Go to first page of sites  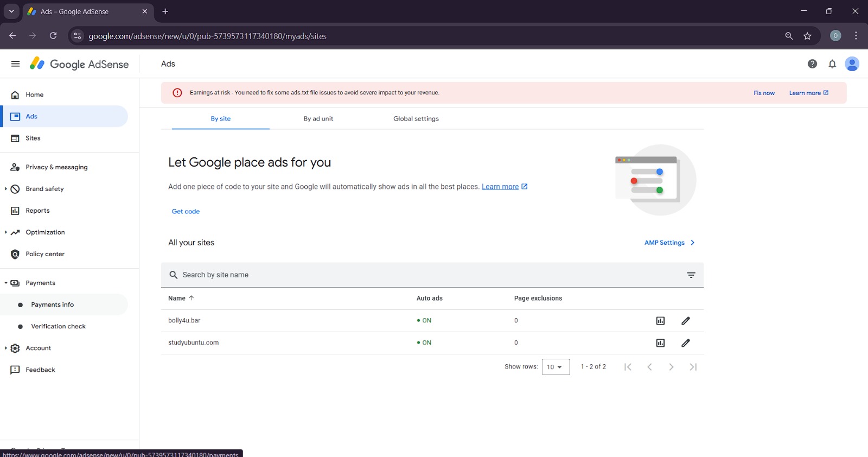tap(628, 367)
